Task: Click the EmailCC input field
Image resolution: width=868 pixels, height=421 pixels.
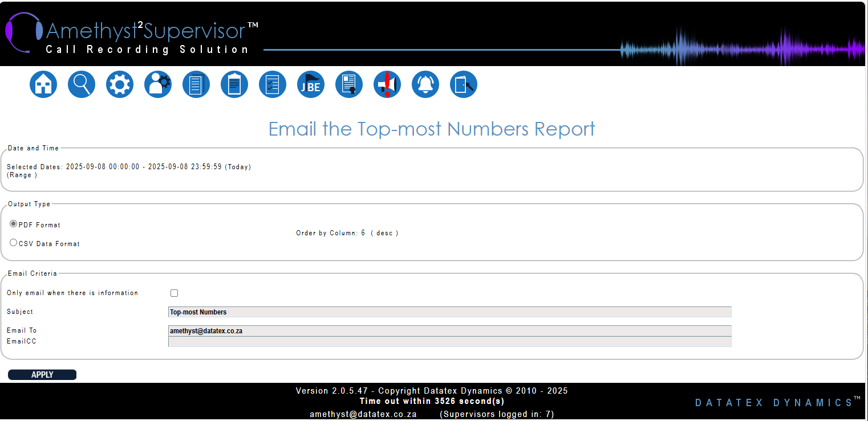Action: 449,341
